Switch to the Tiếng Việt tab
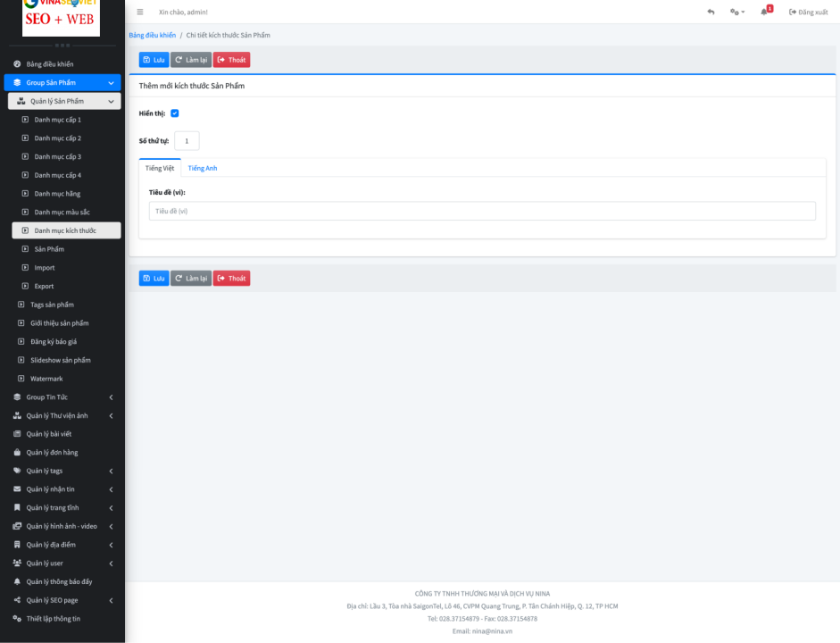840x643 pixels. click(160, 168)
